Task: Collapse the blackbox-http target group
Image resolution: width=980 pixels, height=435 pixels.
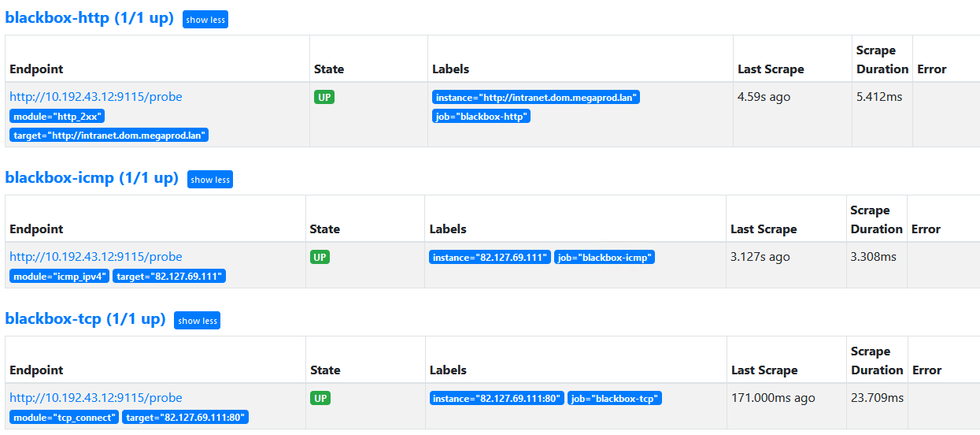Action: click(205, 20)
